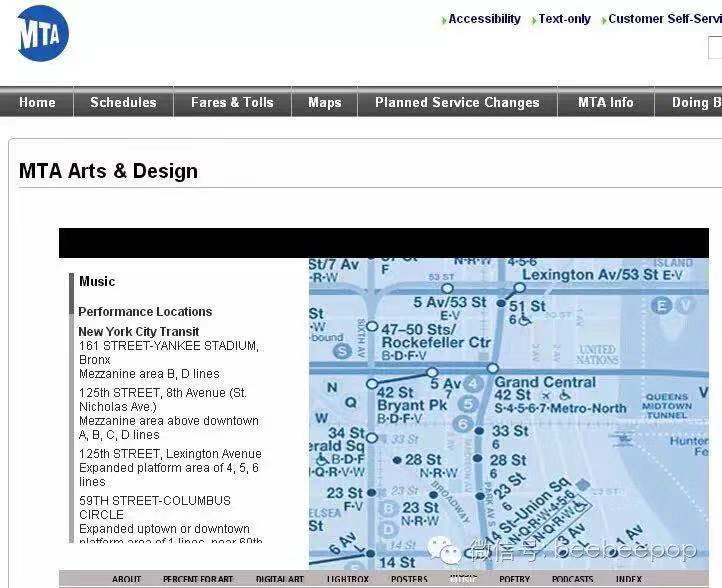The width and height of the screenshot is (722, 588).
Task: Click the sidebar vertical scrollbar
Action: (x=71, y=408)
